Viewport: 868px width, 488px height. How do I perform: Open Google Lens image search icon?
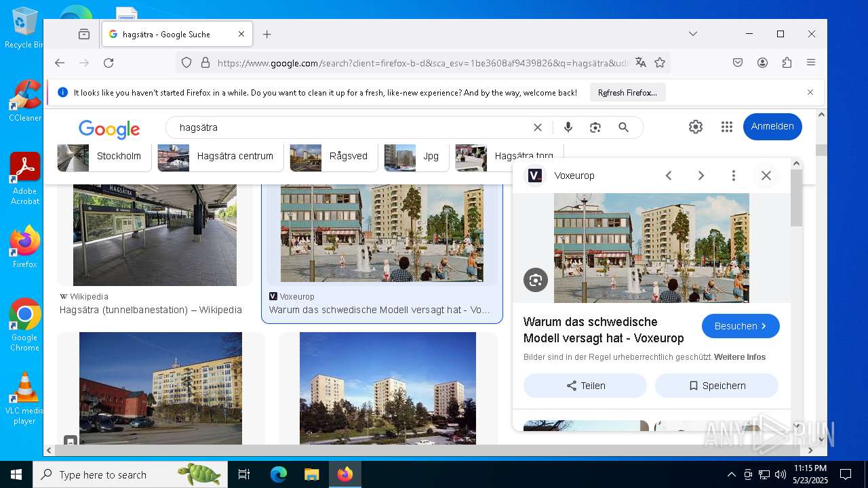595,127
